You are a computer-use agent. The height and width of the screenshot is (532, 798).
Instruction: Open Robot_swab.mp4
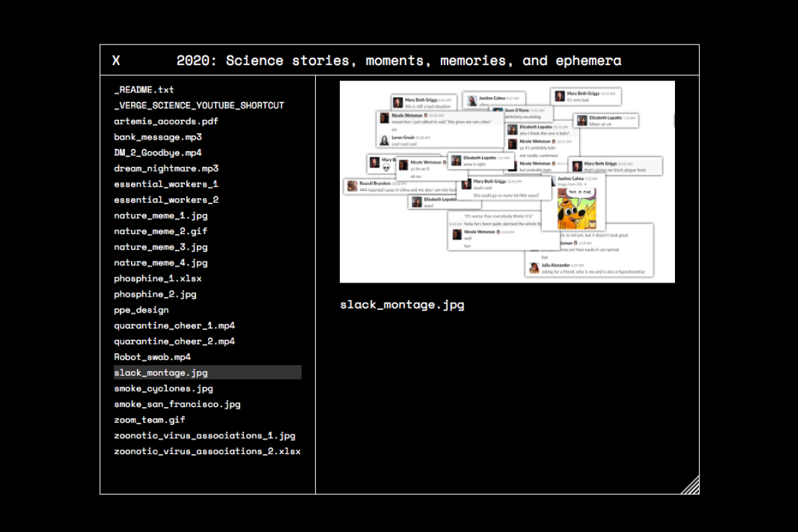(152, 357)
